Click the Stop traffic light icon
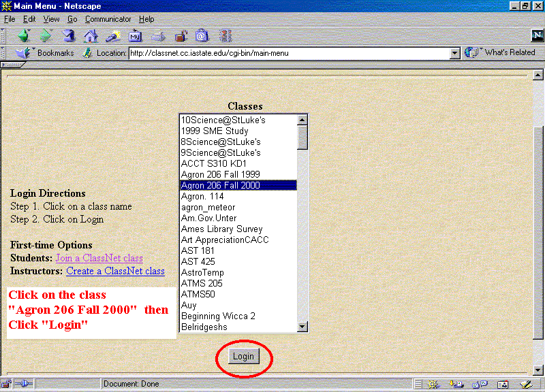The image size is (545, 392). pos(225,35)
